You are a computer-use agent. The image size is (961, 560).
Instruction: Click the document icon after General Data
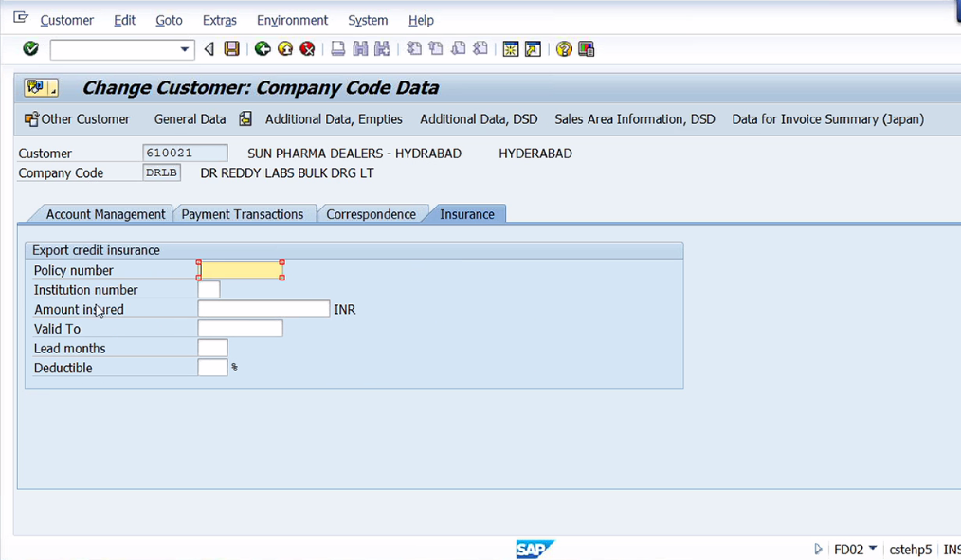(x=245, y=118)
